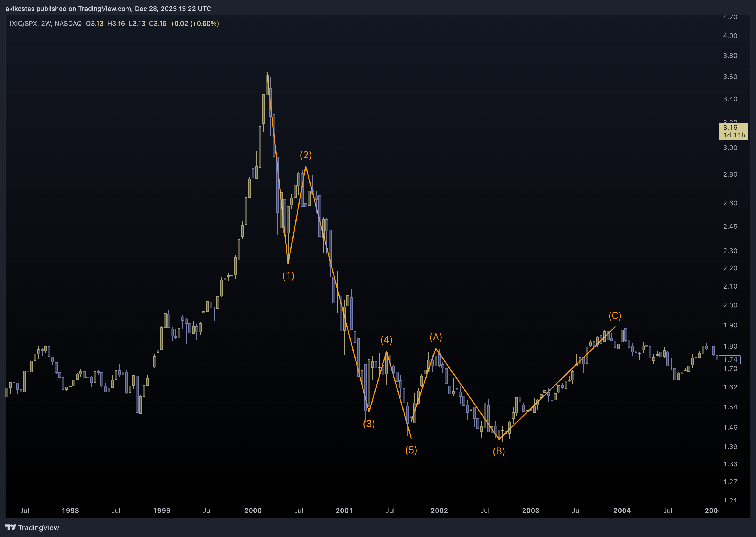Click the 2W interval label
756x537 pixels.
pos(46,24)
